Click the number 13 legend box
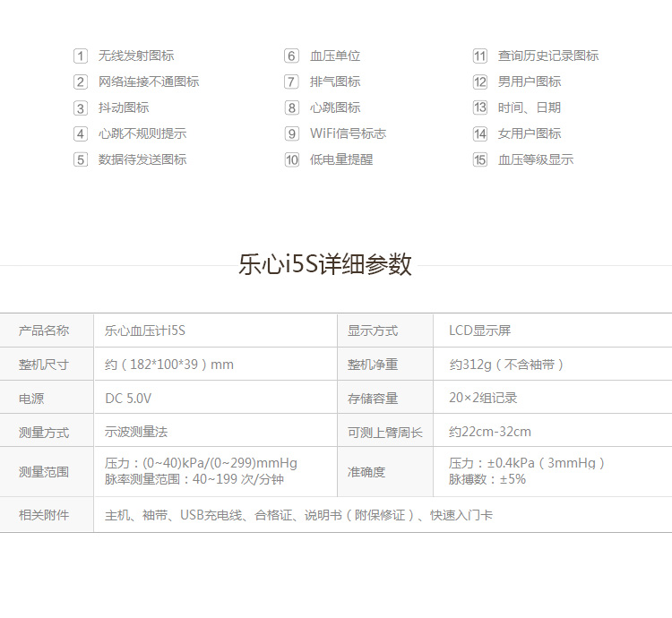This screenshot has width=672, height=618. (480, 107)
